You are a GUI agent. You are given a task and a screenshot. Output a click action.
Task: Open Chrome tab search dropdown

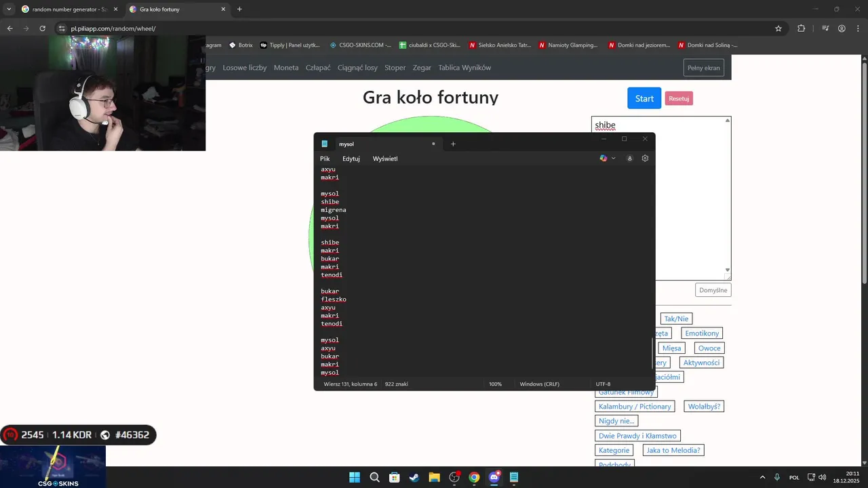tap(9, 9)
